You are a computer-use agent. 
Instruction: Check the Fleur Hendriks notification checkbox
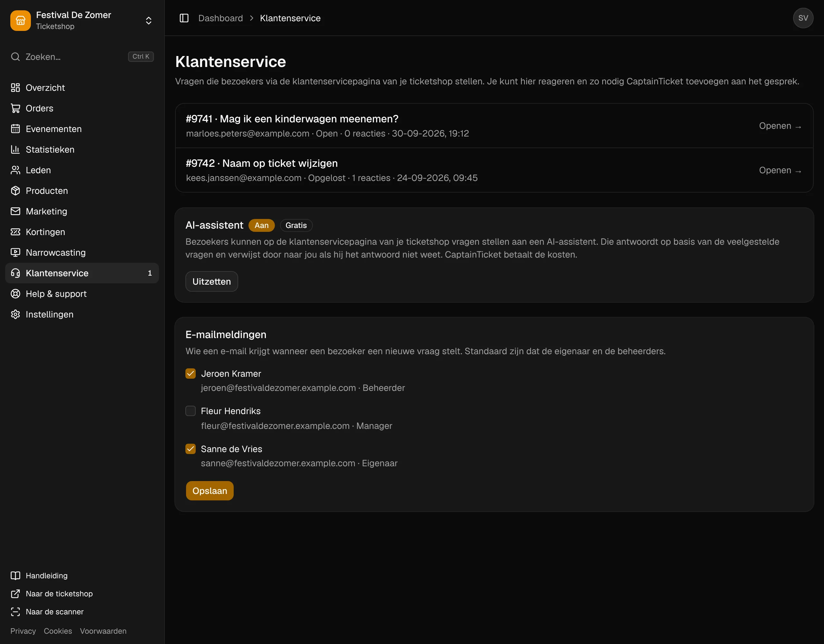(x=191, y=411)
